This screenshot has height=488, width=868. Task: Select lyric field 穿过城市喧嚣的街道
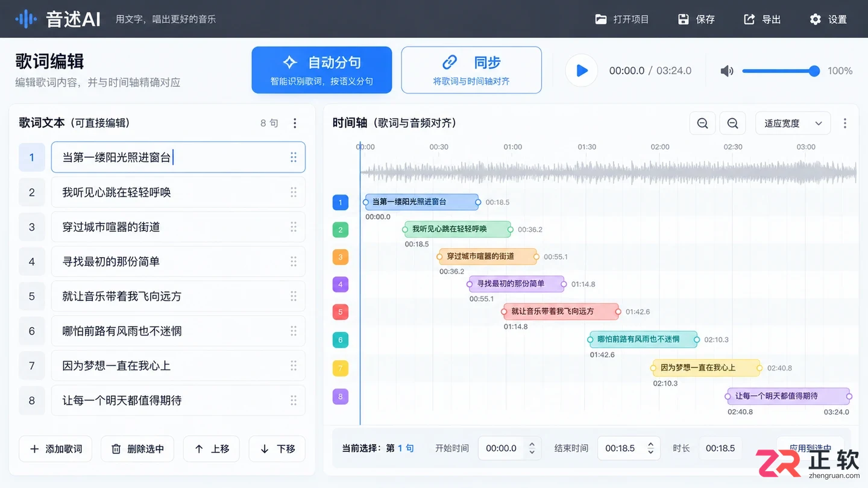(178, 227)
